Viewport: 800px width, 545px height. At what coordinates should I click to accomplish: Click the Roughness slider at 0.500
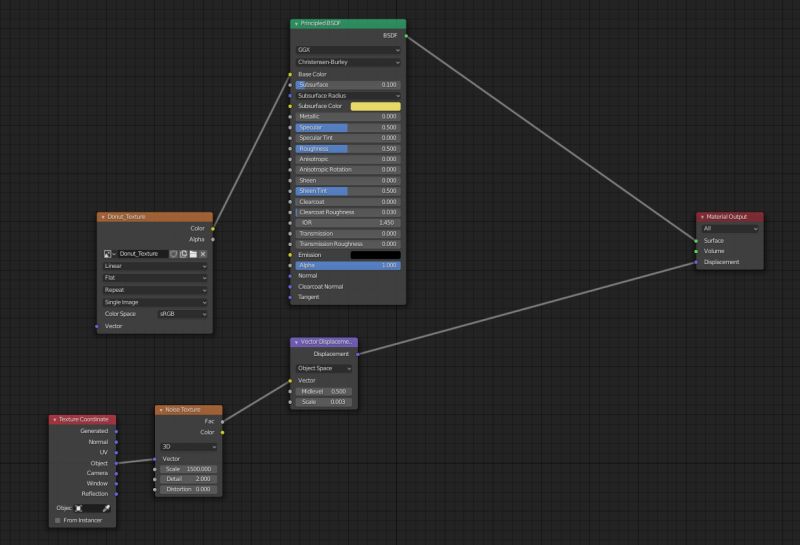pyautogui.click(x=348, y=149)
